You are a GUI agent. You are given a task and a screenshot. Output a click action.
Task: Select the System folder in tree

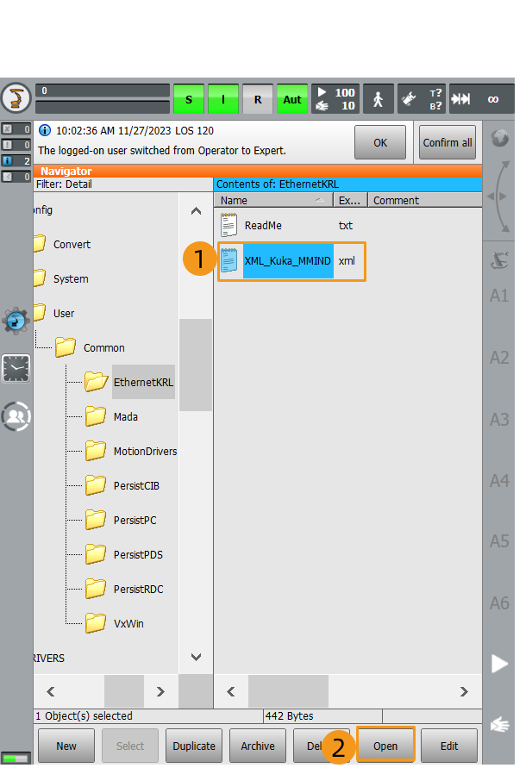click(x=71, y=278)
